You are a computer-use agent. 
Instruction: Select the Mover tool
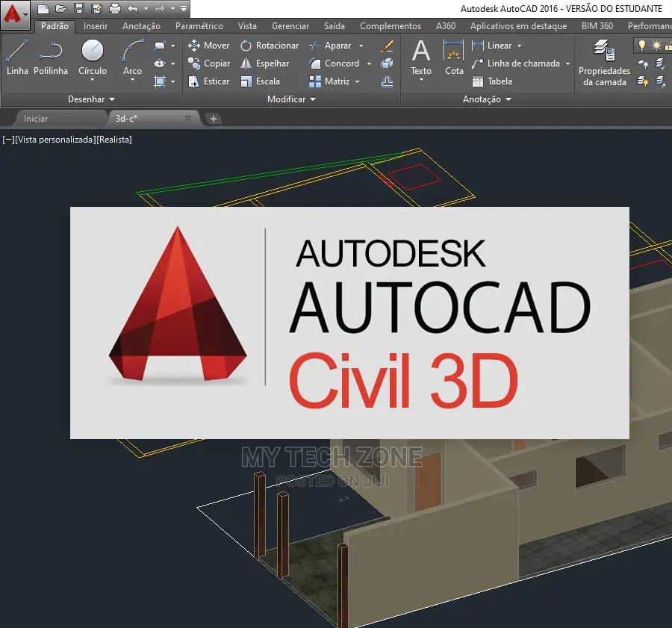pyautogui.click(x=208, y=46)
